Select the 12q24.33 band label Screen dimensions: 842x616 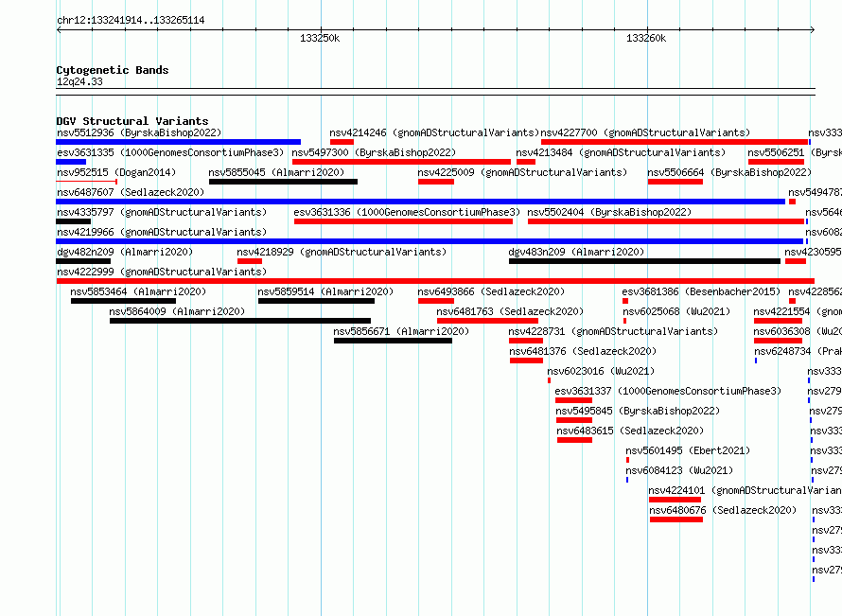(79, 81)
